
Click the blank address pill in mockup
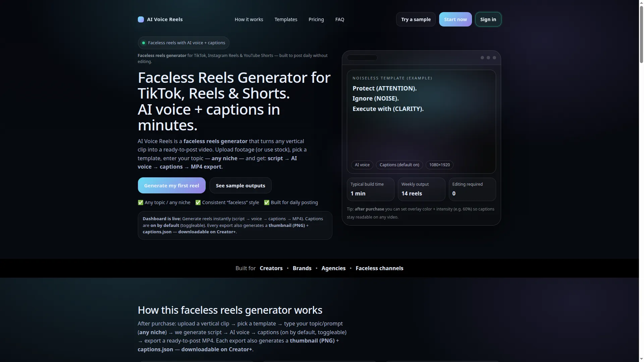coord(362,58)
